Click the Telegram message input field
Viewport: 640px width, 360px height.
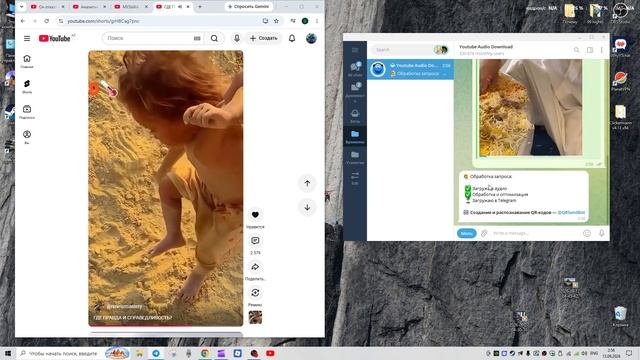[x=535, y=233]
